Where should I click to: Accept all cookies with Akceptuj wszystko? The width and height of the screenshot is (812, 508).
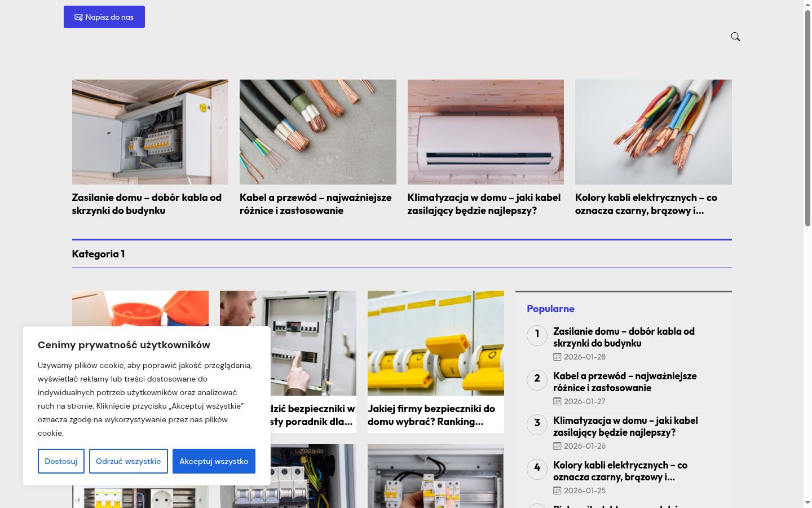pyautogui.click(x=214, y=461)
